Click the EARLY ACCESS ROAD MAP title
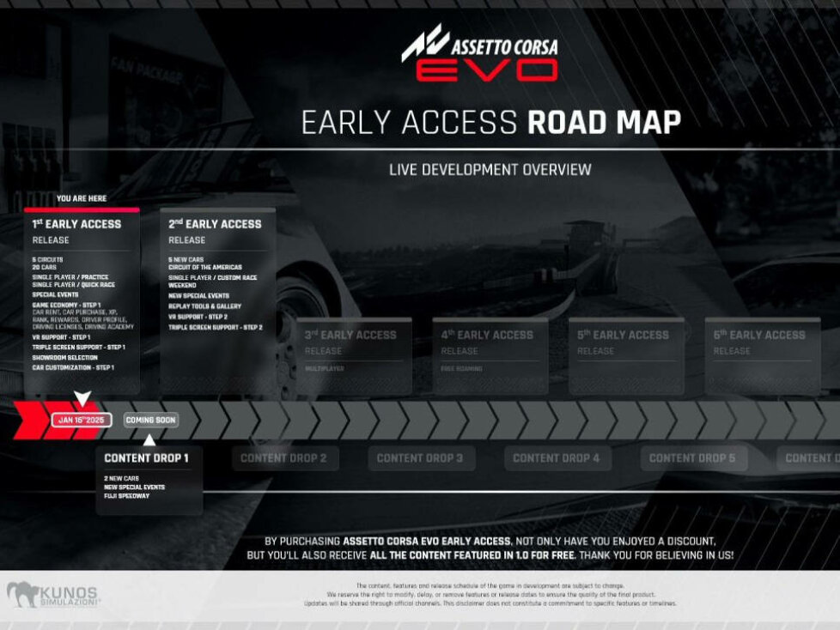The image size is (840, 630). [490, 122]
